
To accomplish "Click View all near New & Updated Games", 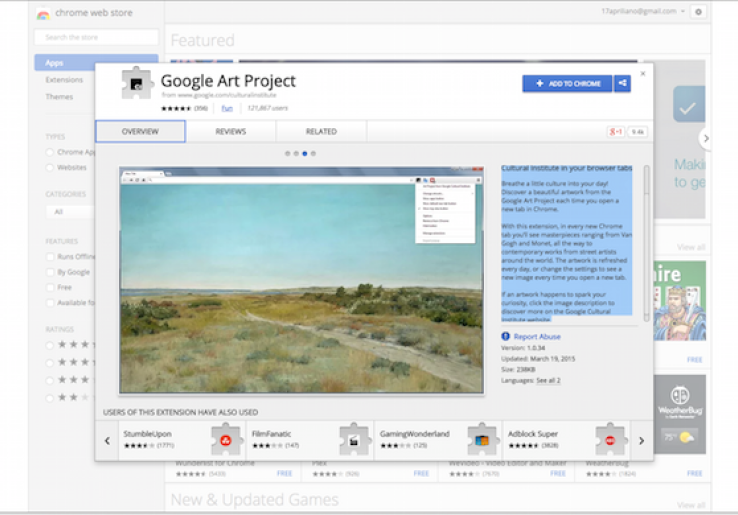I will [691, 505].
